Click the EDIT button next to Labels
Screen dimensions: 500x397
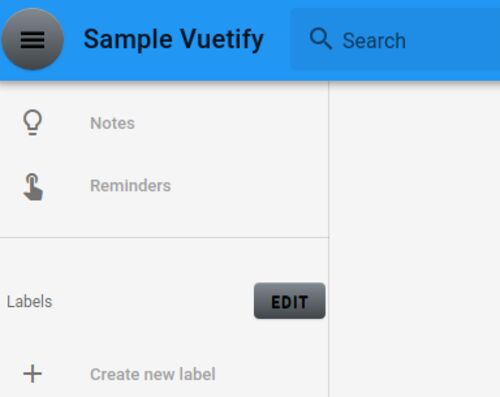[289, 301]
